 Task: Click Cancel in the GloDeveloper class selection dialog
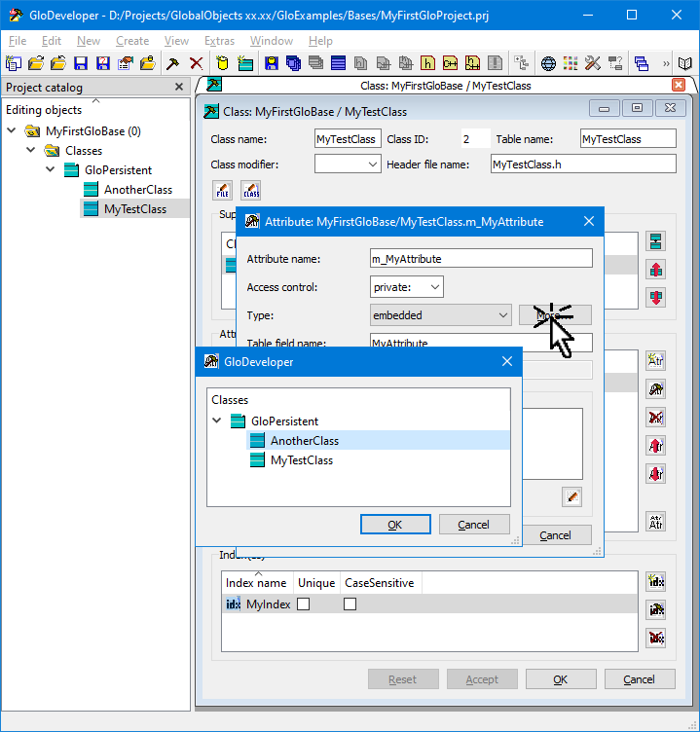(x=474, y=525)
